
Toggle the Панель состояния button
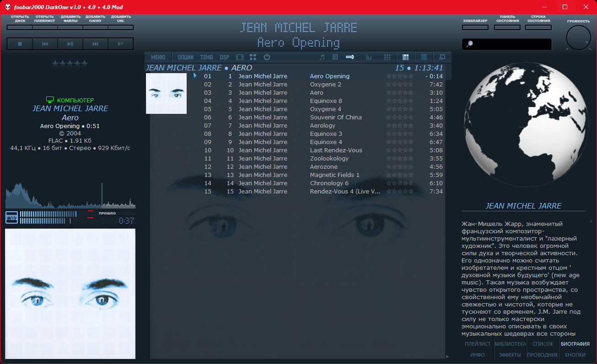[x=507, y=27]
